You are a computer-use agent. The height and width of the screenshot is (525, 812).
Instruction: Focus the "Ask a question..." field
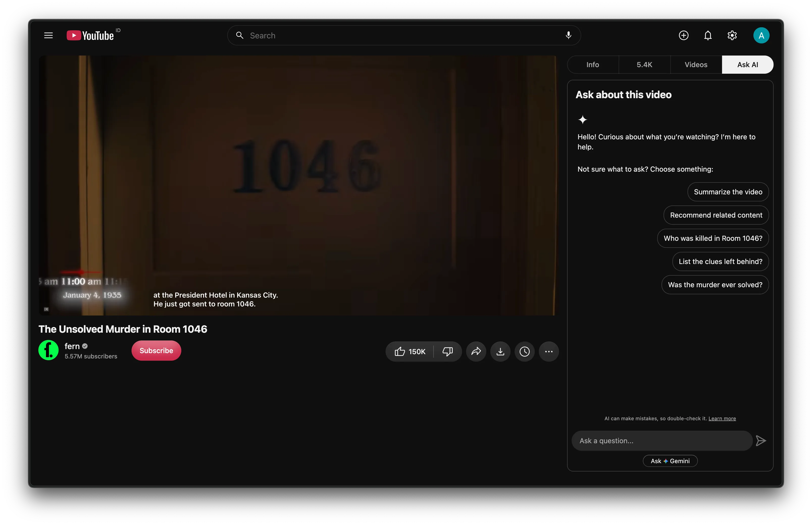[x=662, y=441]
